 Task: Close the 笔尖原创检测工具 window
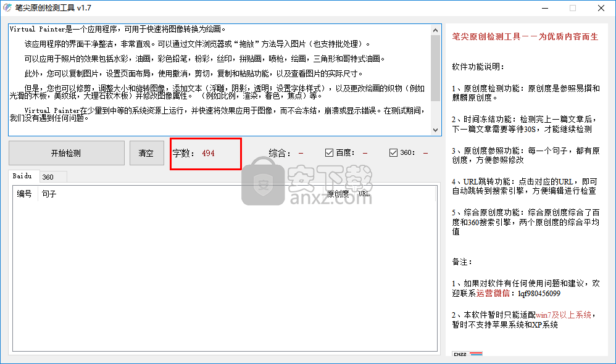pos(601,8)
